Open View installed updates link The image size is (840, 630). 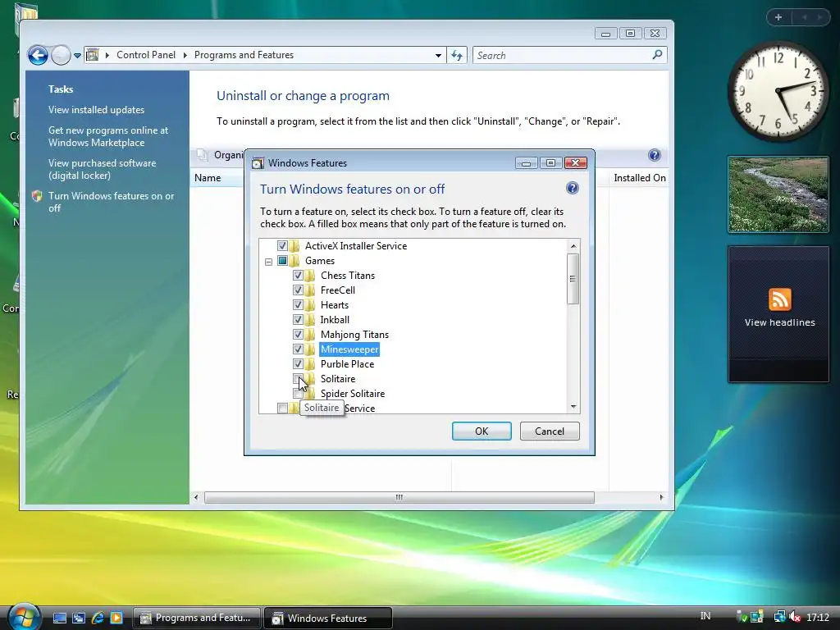97,110
